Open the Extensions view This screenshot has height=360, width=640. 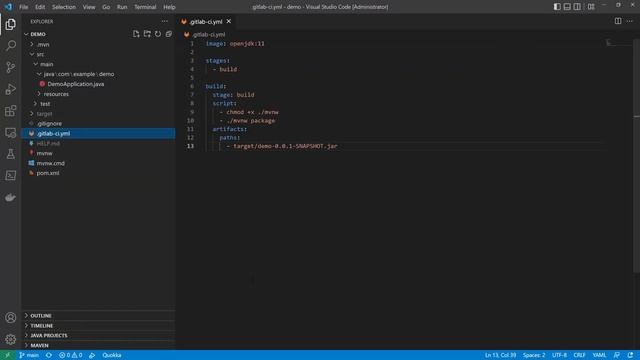pos(11,111)
